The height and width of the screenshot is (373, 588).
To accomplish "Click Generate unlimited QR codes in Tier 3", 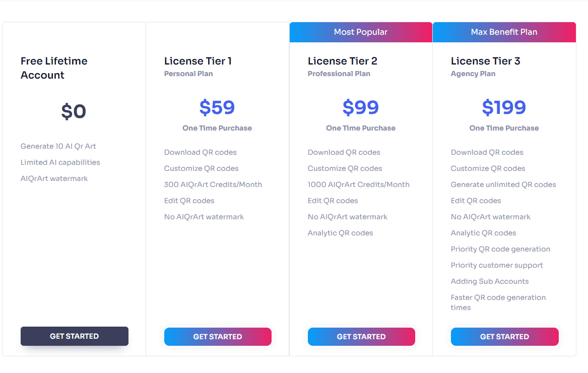I will pyautogui.click(x=503, y=184).
